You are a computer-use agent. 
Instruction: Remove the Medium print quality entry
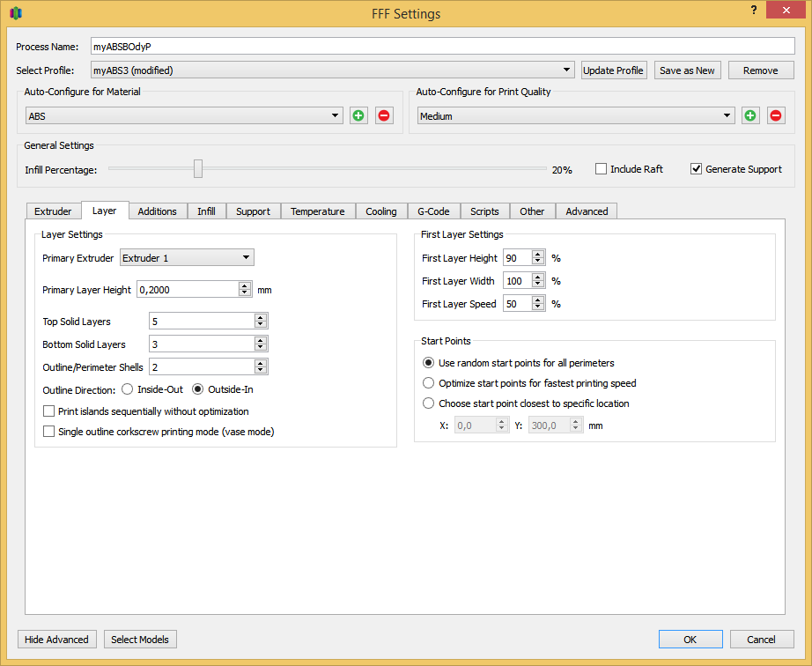click(776, 115)
